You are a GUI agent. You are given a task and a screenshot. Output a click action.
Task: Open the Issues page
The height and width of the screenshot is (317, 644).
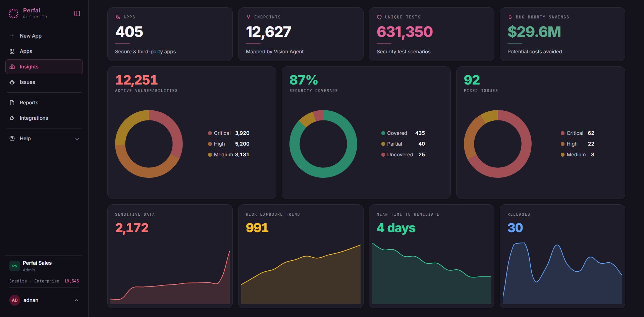pos(44,82)
